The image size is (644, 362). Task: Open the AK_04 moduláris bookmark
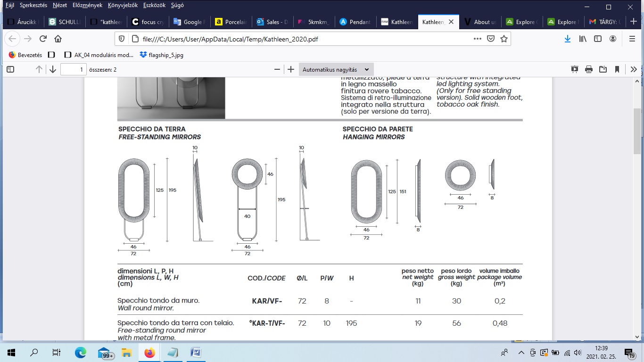tap(99, 55)
